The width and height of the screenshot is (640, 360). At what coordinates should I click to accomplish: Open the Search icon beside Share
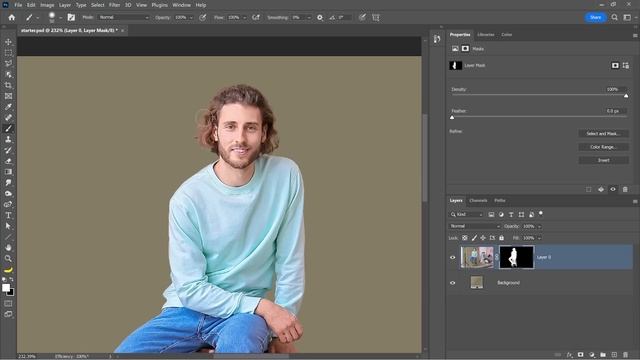614,18
